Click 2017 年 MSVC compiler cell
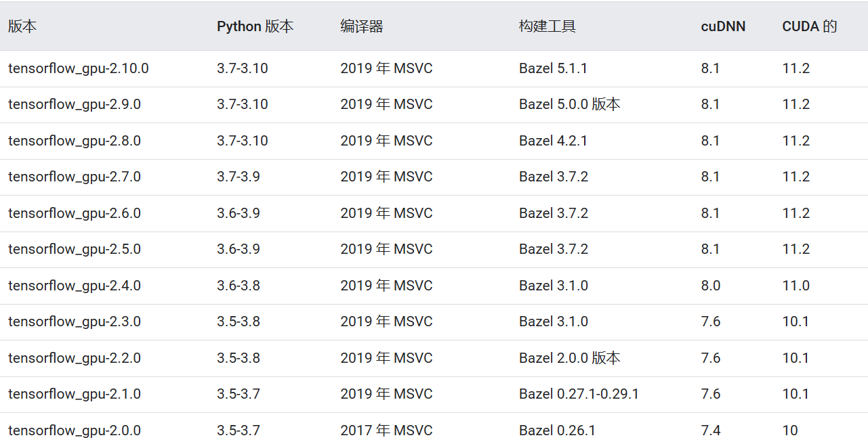 [x=386, y=430]
